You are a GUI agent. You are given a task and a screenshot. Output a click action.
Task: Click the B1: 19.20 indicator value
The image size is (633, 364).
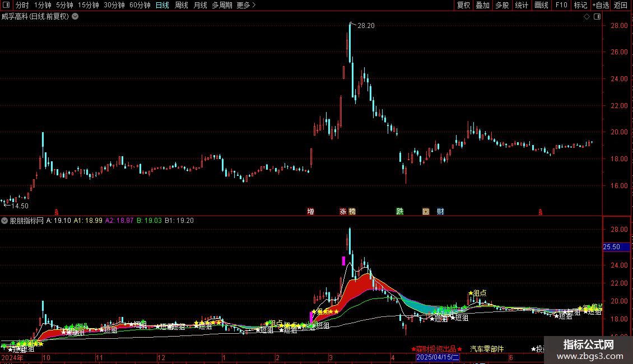pos(179,221)
